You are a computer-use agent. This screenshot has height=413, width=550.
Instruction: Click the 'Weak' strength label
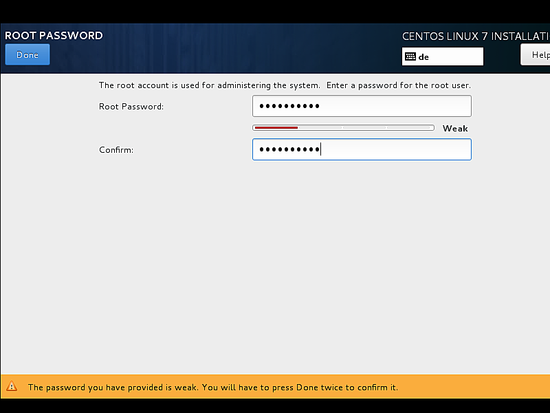click(x=455, y=128)
